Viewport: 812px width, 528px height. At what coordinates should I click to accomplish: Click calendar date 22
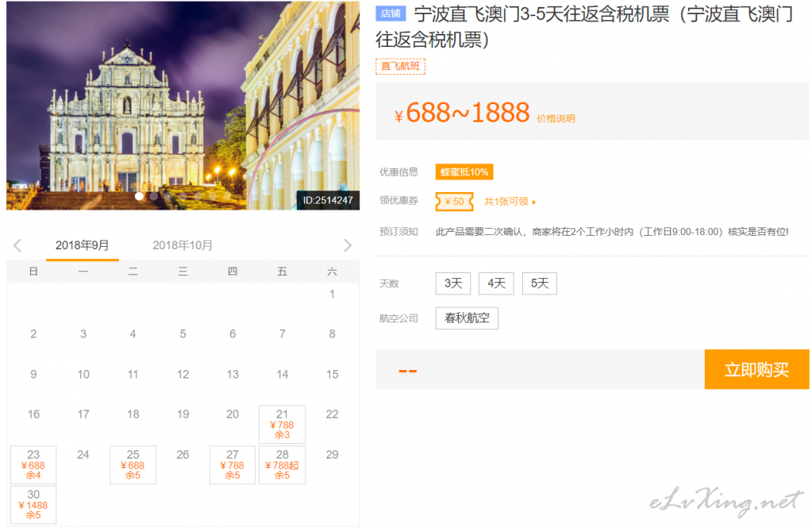[x=332, y=414]
